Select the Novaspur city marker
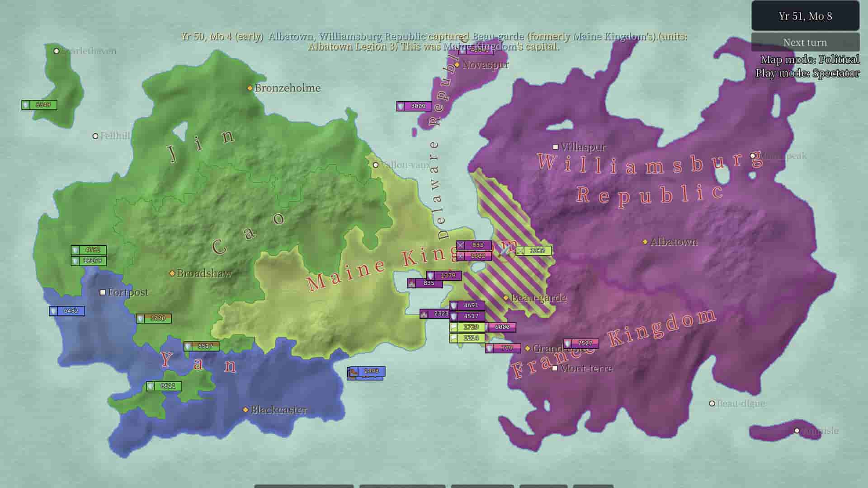This screenshot has width=868, height=488. [457, 65]
